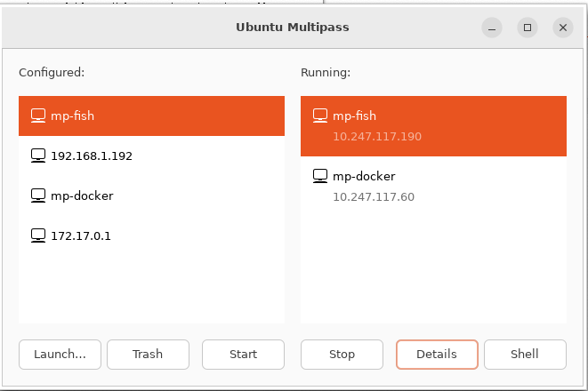This screenshot has width=588, height=391.
Task: Open a Shell for the selected instance
Action: 525,355
